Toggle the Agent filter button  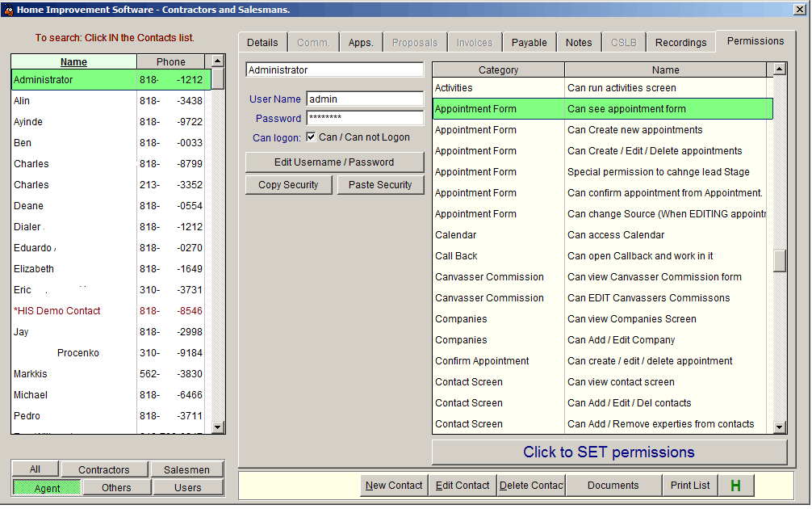[x=47, y=488]
